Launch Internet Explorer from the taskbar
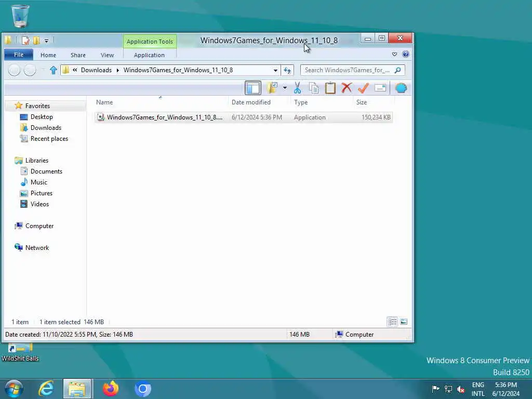This screenshot has width=532, height=399. pyautogui.click(x=46, y=389)
